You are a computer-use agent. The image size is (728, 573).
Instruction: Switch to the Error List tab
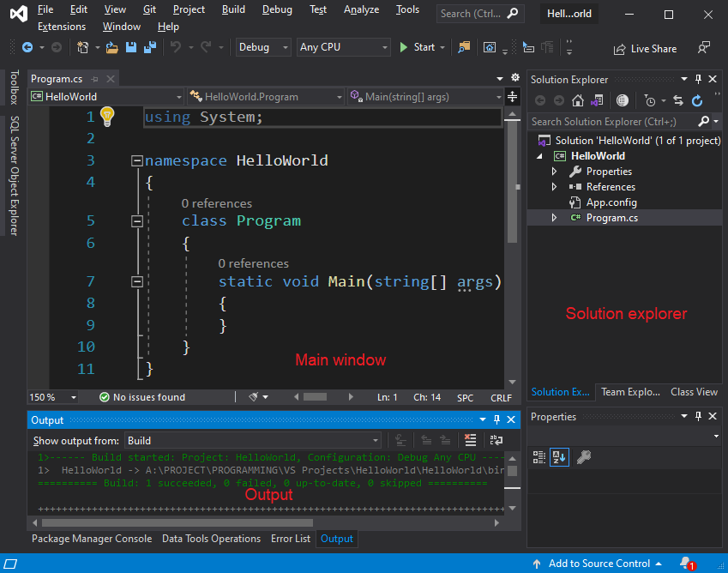coord(291,539)
